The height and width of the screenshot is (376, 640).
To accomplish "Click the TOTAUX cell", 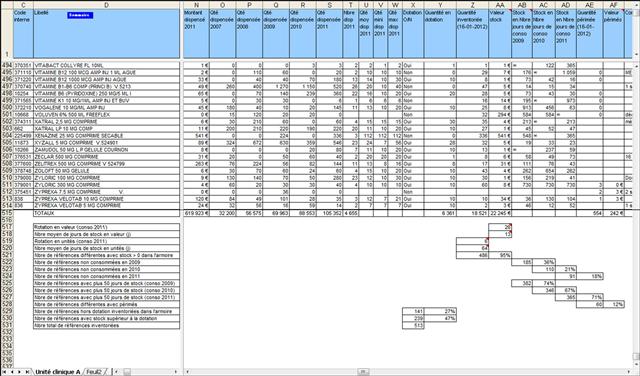I will tap(107, 213).
